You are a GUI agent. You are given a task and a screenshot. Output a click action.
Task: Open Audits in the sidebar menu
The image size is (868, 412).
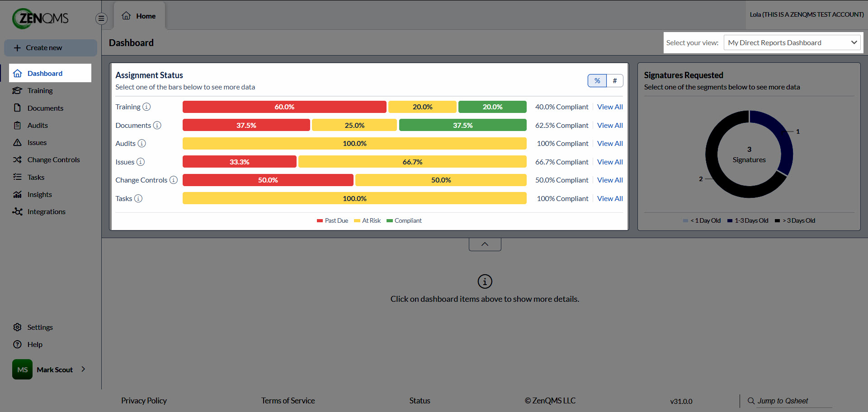(x=38, y=126)
